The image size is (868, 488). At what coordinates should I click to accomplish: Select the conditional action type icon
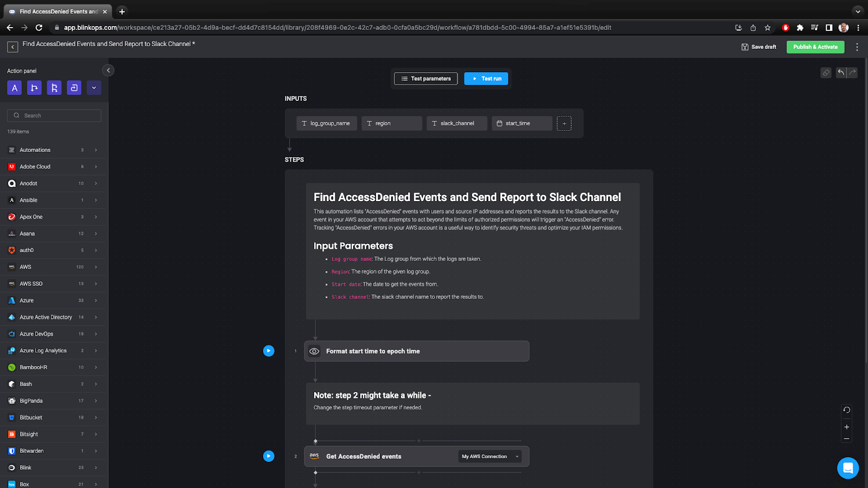coord(34,87)
